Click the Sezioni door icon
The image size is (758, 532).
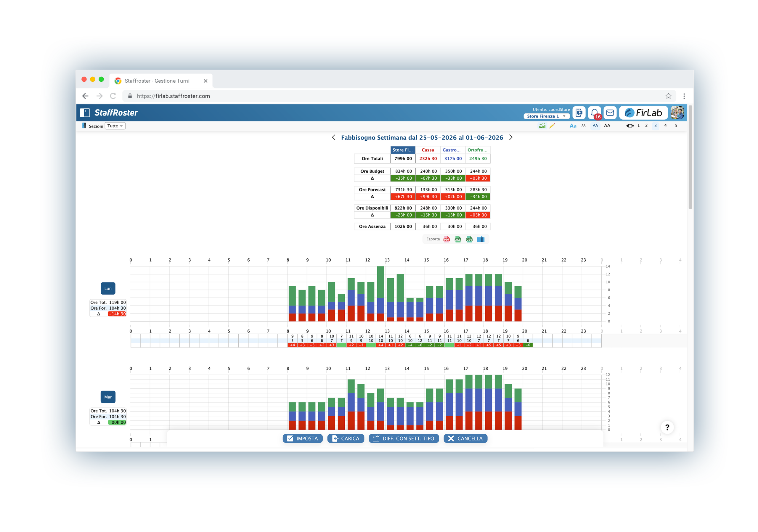click(x=84, y=126)
